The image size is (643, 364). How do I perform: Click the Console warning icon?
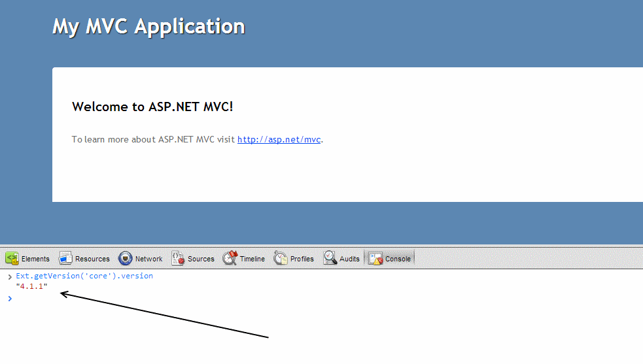375,259
